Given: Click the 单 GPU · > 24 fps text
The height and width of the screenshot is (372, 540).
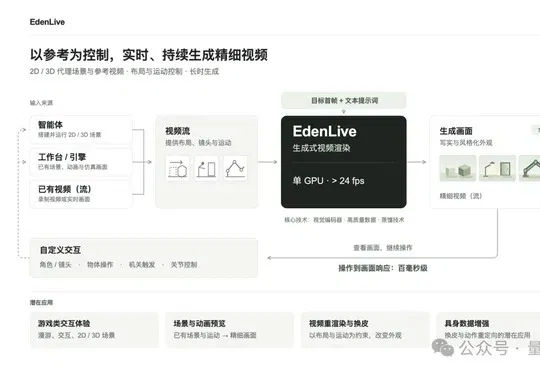Looking at the screenshot, I should (329, 181).
